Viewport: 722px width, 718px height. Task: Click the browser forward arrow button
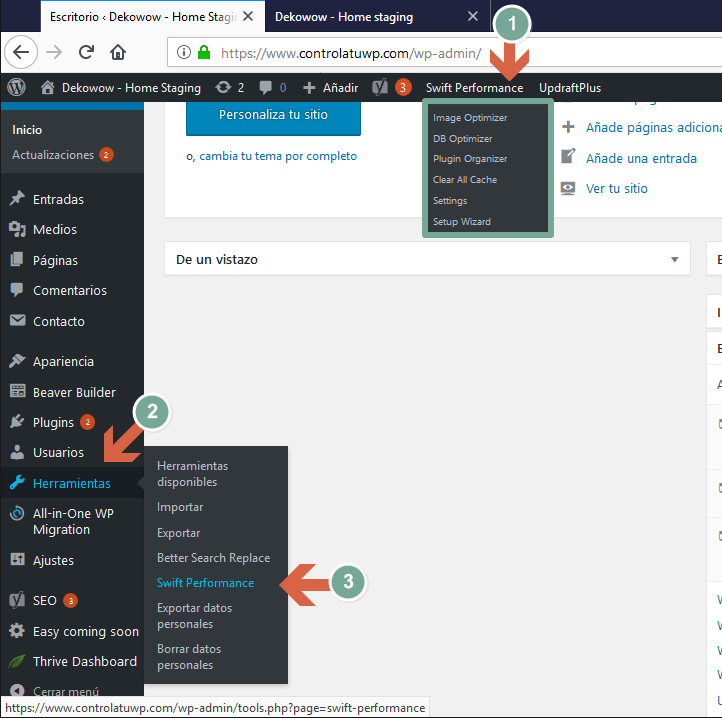click(x=54, y=52)
